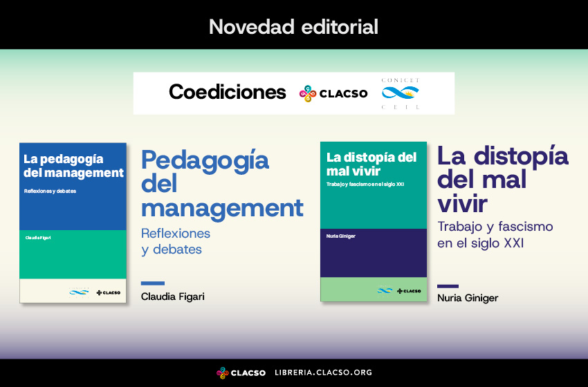This screenshot has height=387, width=588.
Task: Click CLACSO logo on the pedagogía book cover
Action: pyautogui.click(x=109, y=292)
